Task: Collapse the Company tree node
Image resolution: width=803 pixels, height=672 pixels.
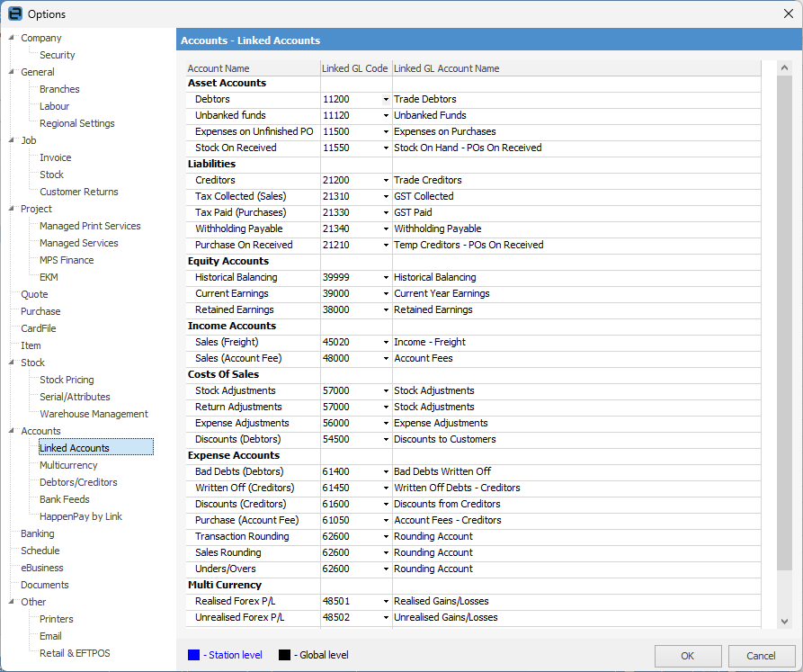Action: [11, 38]
